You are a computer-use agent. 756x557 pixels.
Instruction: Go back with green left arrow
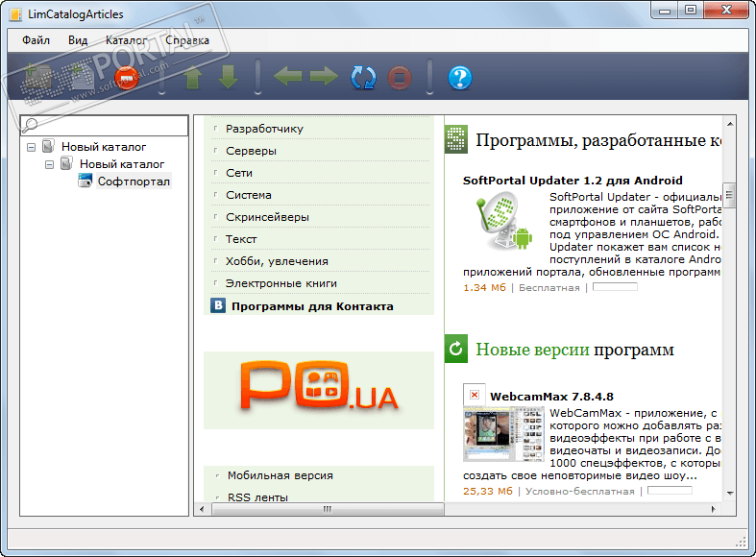pos(288,77)
